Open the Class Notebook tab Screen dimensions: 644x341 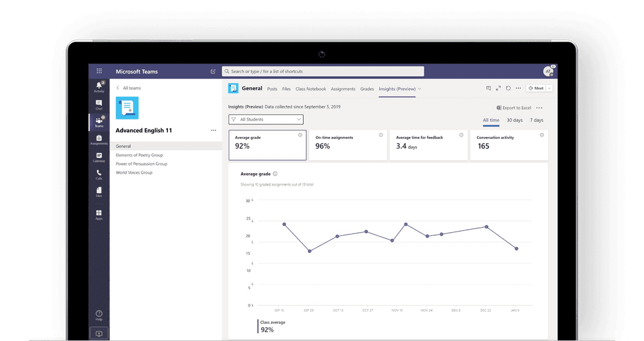311,89
